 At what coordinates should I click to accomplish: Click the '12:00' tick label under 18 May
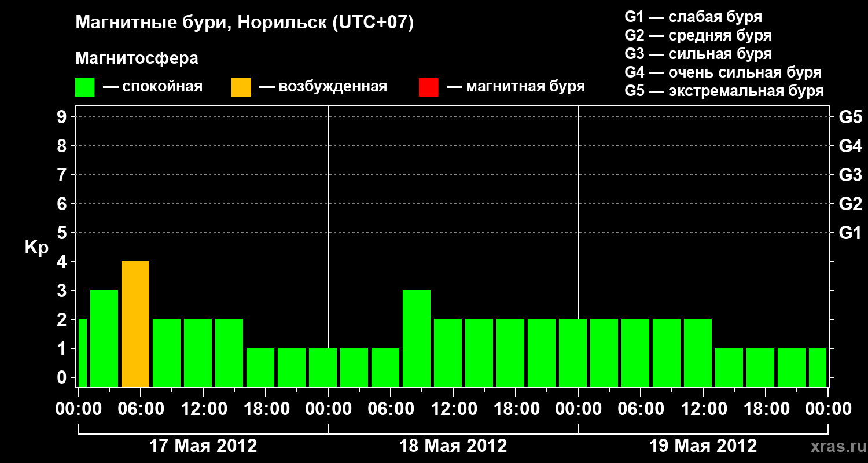tap(453, 409)
